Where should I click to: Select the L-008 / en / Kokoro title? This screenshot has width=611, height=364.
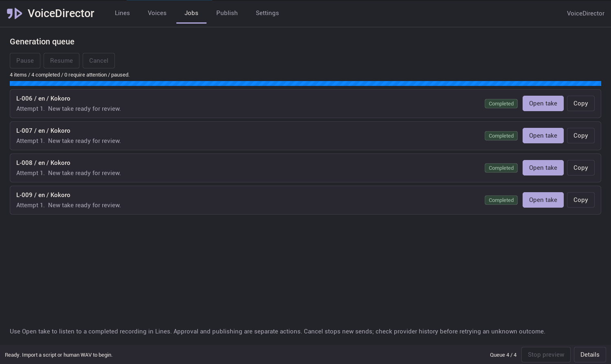coord(43,163)
